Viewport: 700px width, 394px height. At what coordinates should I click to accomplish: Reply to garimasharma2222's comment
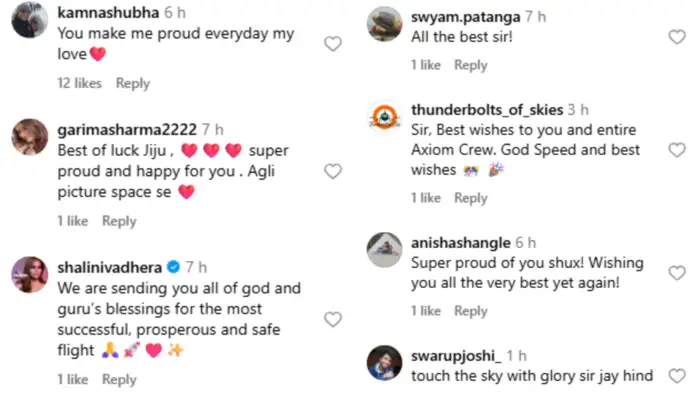click(119, 221)
